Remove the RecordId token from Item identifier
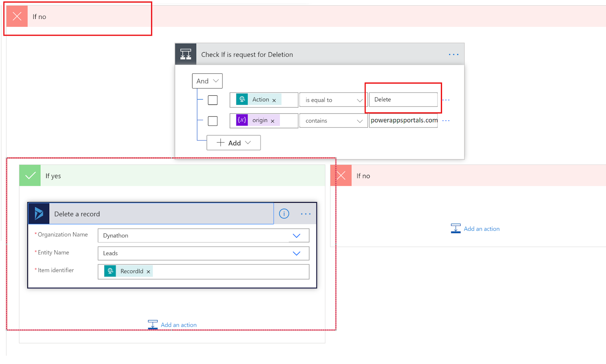The width and height of the screenshot is (606, 364). 148,271
